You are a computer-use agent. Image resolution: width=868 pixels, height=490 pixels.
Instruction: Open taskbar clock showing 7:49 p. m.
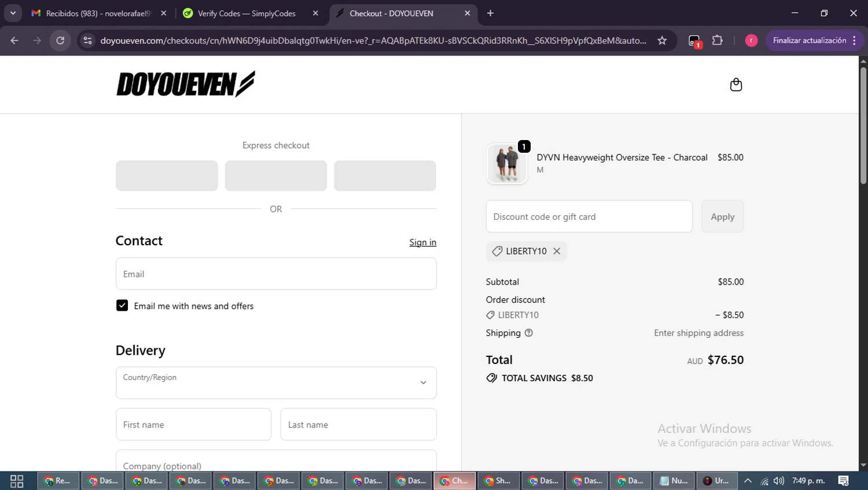coord(808,481)
